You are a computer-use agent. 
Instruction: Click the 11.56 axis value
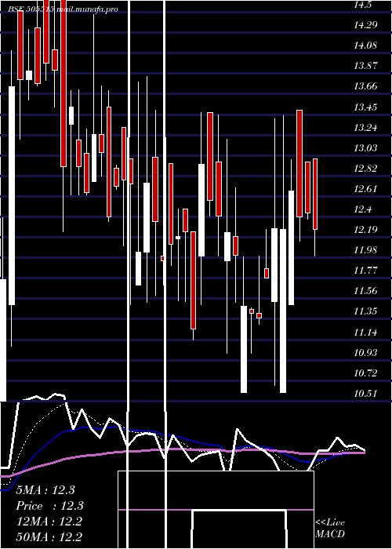[366, 290]
